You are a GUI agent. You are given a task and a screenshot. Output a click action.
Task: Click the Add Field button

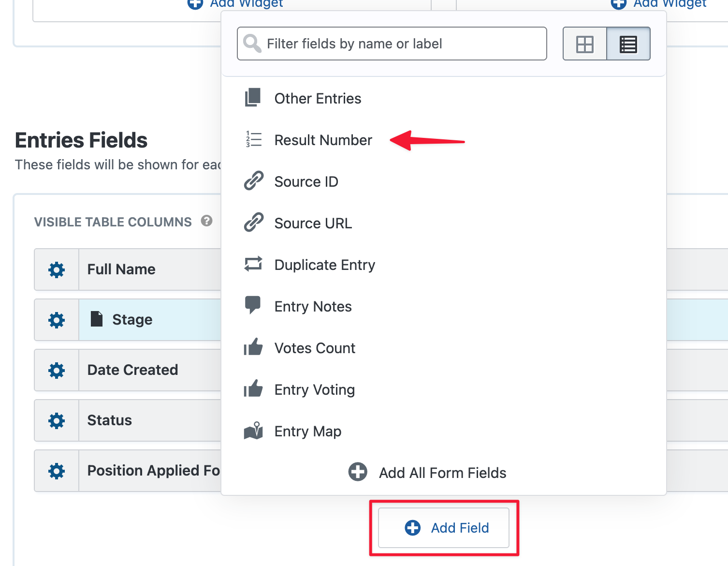(x=444, y=528)
